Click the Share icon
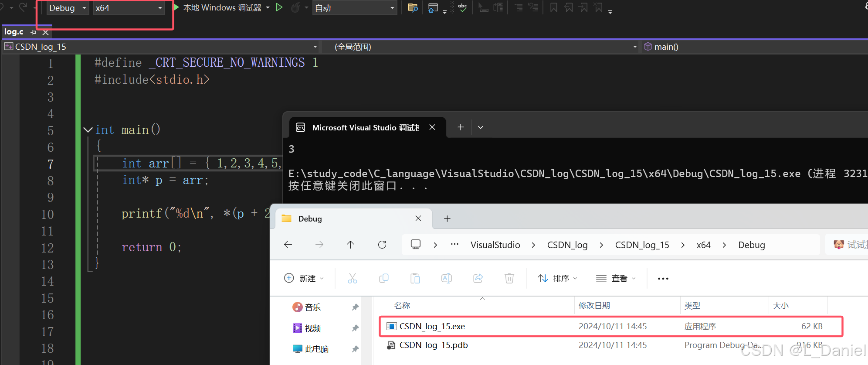This screenshot has width=868, height=365. [478, 278]
